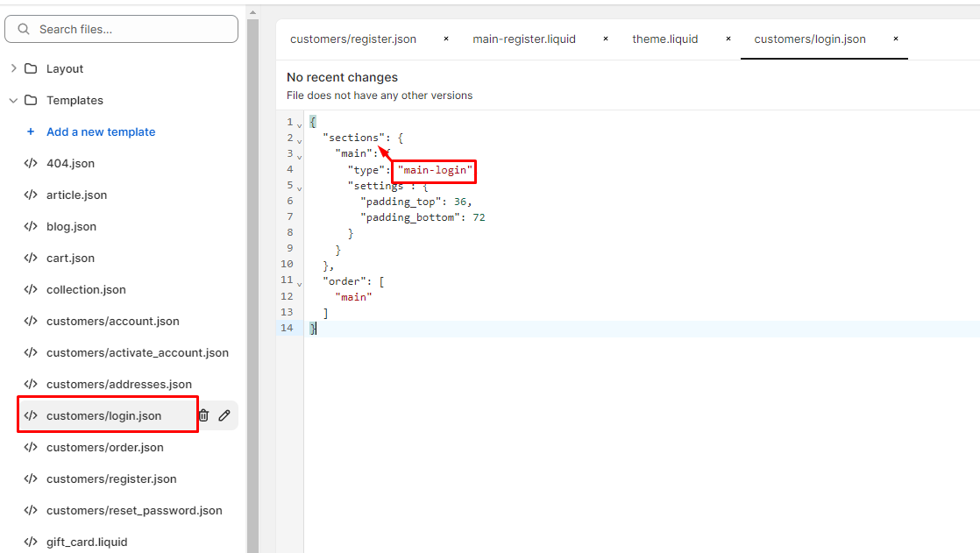Click the padding_top value 36

tap(460, 202)
